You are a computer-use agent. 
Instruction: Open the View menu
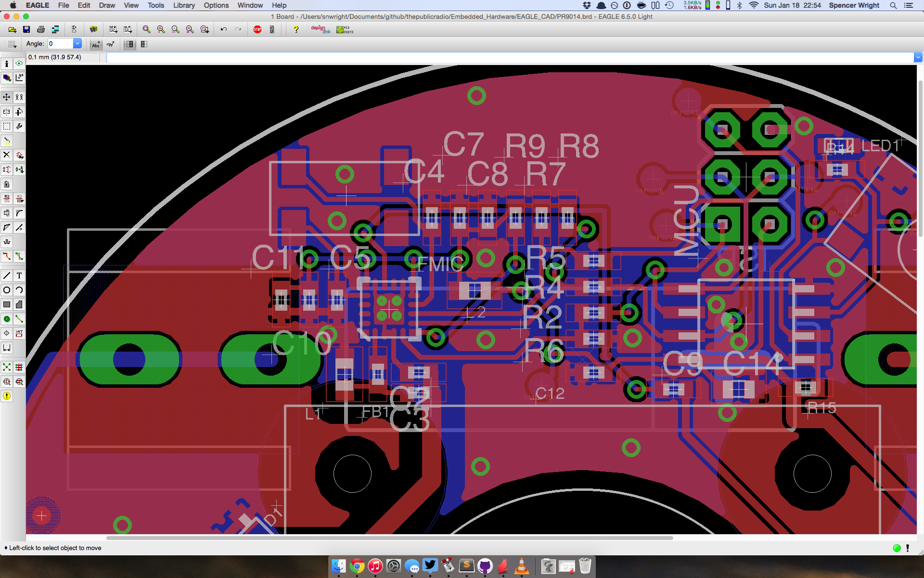131,5
